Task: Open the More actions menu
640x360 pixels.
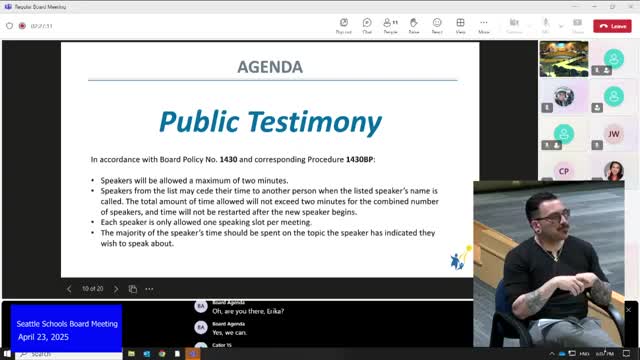Action: (x=484, y=26)
